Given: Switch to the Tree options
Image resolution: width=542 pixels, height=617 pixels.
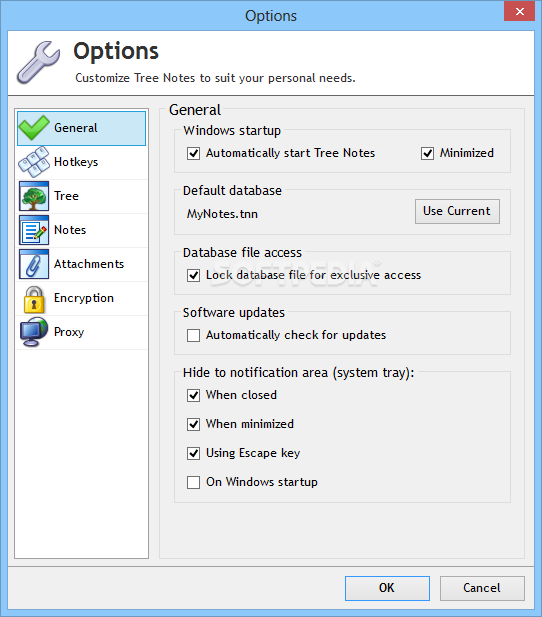Looking at the screenshot, I should point(81,196).
